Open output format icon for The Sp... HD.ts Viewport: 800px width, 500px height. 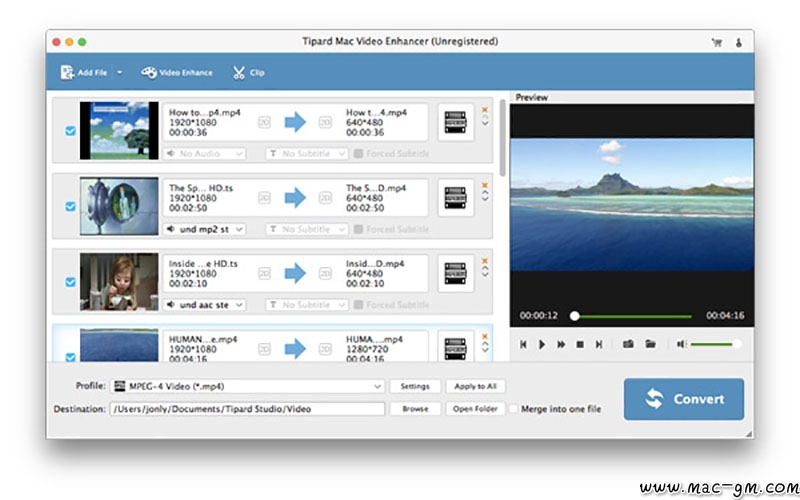(455, 198)
